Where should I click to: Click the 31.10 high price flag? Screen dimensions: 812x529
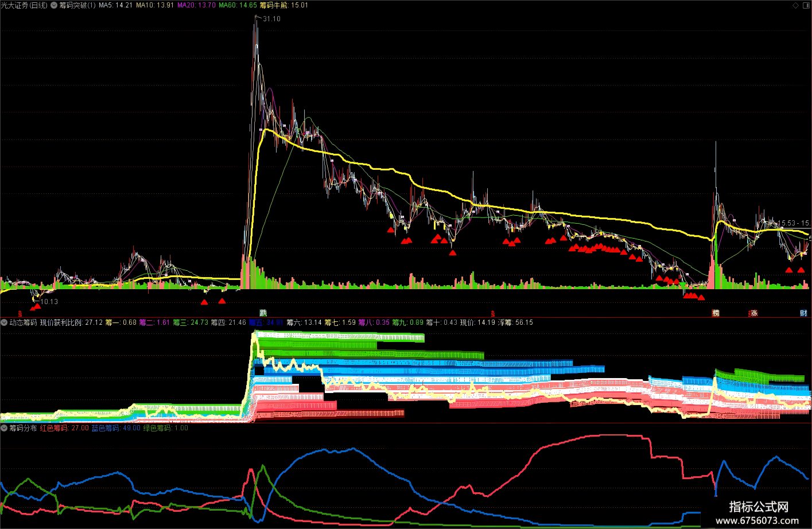click(x=268, y=19)
